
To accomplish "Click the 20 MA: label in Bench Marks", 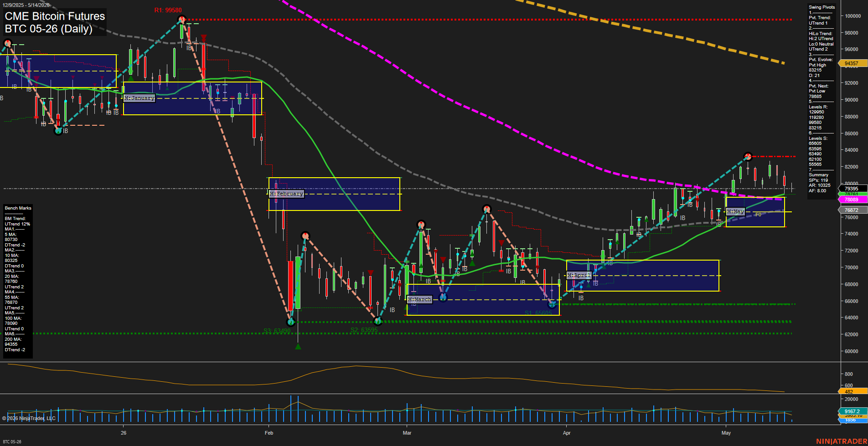I will pos(12,277).
